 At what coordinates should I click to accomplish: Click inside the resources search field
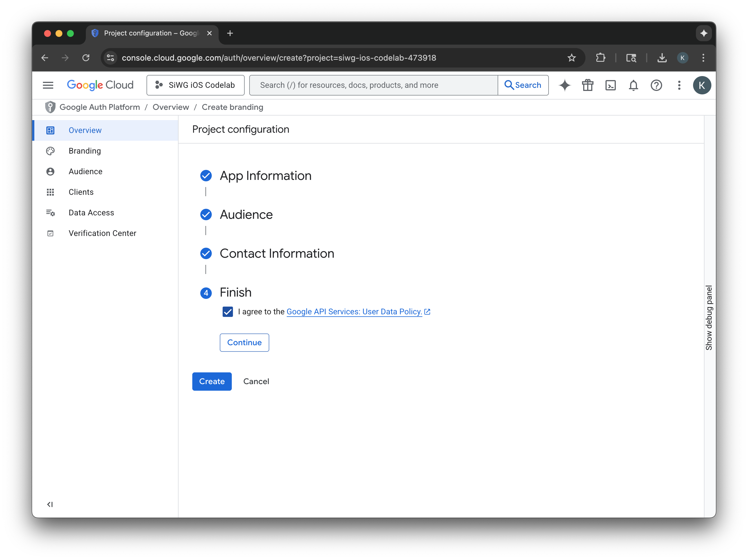coord(372,85)
